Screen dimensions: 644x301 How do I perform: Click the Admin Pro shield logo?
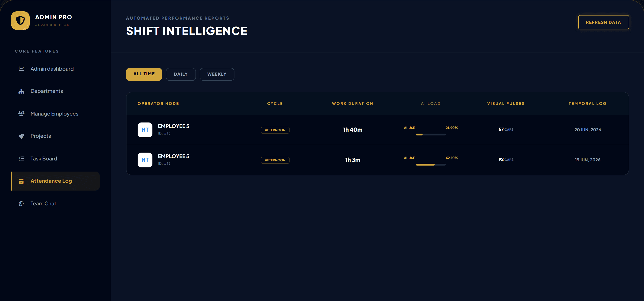tap(20, 20)
